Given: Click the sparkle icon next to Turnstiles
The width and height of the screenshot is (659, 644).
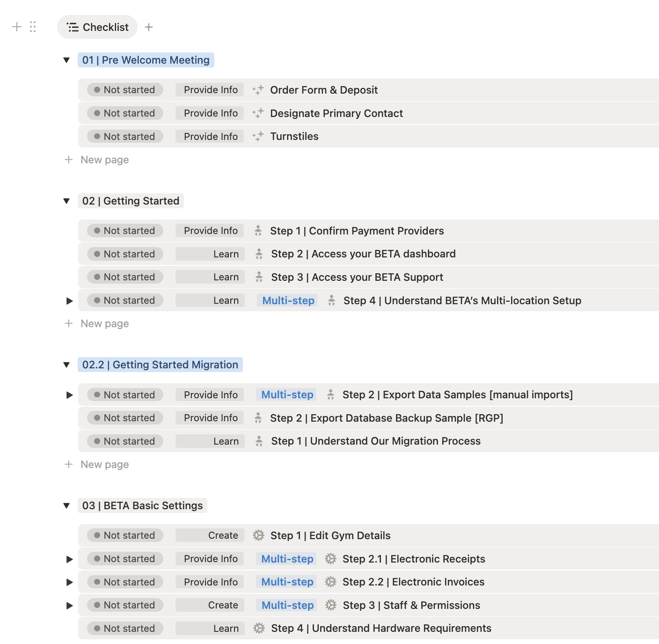Looking at the screenshot, I should 258,136.
